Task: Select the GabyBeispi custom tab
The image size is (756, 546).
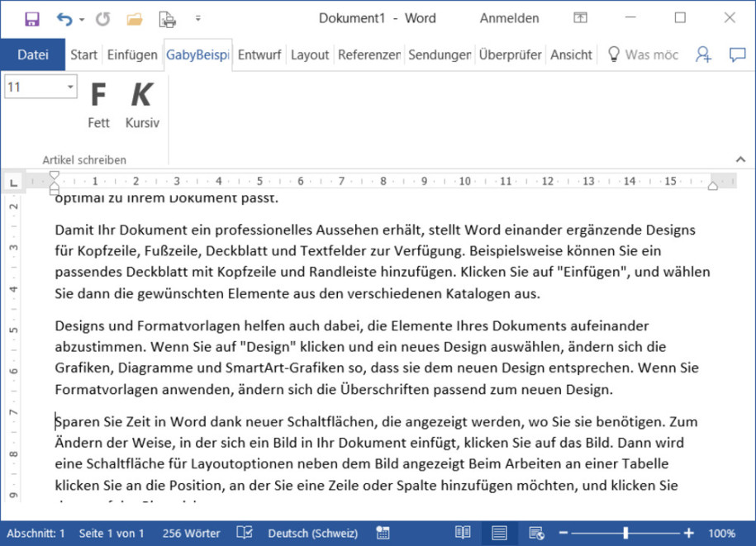Action: pyautogui.click(x=197, y=55)
